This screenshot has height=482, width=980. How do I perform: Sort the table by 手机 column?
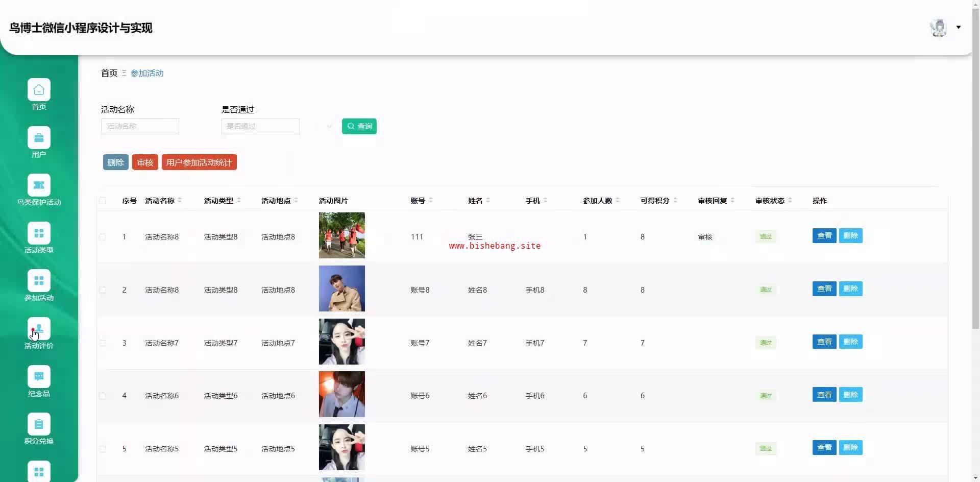point(546,200)
